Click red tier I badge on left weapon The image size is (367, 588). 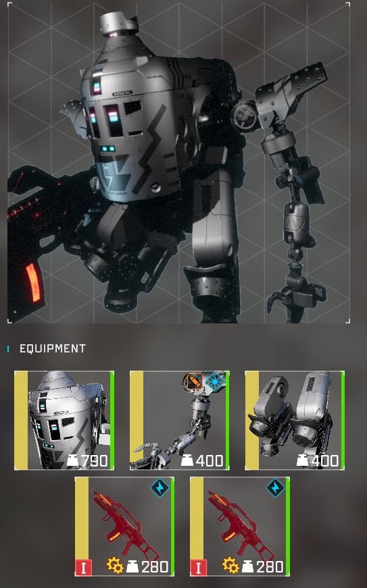click(83, 568)
